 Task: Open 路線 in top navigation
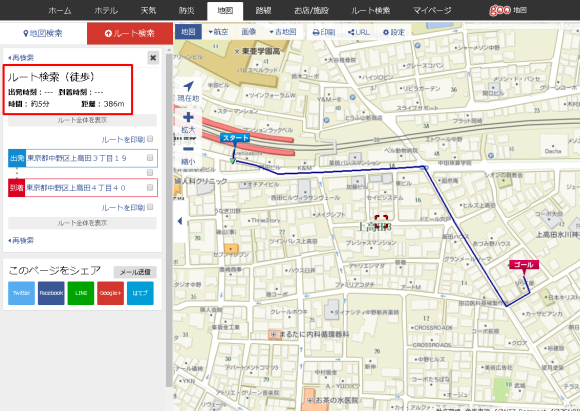[x=264, y=10]
